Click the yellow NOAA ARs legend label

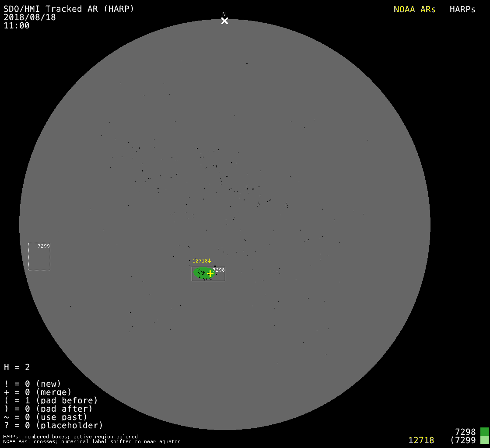pos(414,10)
